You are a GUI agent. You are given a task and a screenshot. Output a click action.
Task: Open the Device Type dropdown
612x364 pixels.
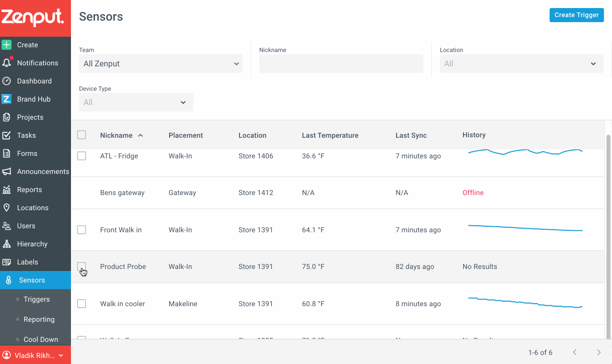click(136, 103)
